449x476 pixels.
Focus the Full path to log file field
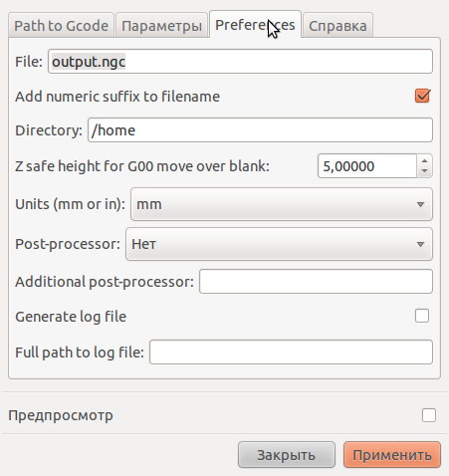291,352
